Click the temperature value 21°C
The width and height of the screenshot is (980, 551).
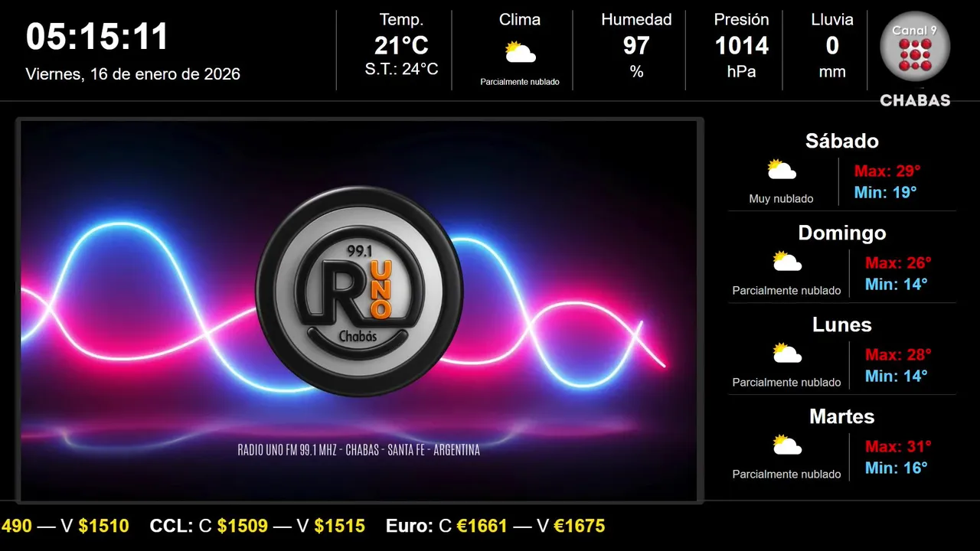401,46
